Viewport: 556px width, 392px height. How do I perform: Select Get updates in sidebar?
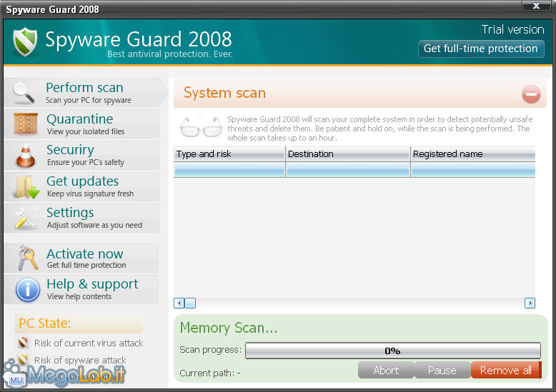(x=81, y=187)
